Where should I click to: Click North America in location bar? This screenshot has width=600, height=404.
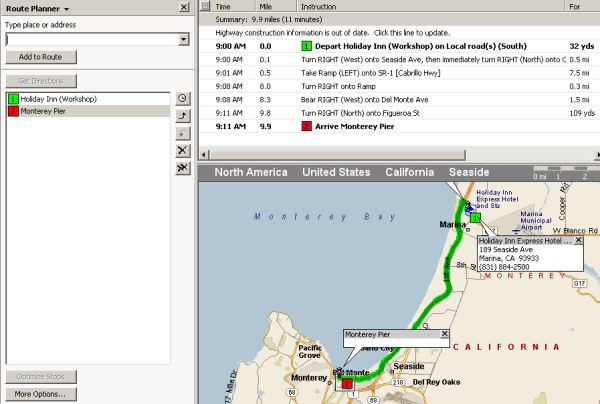[251, 172]
